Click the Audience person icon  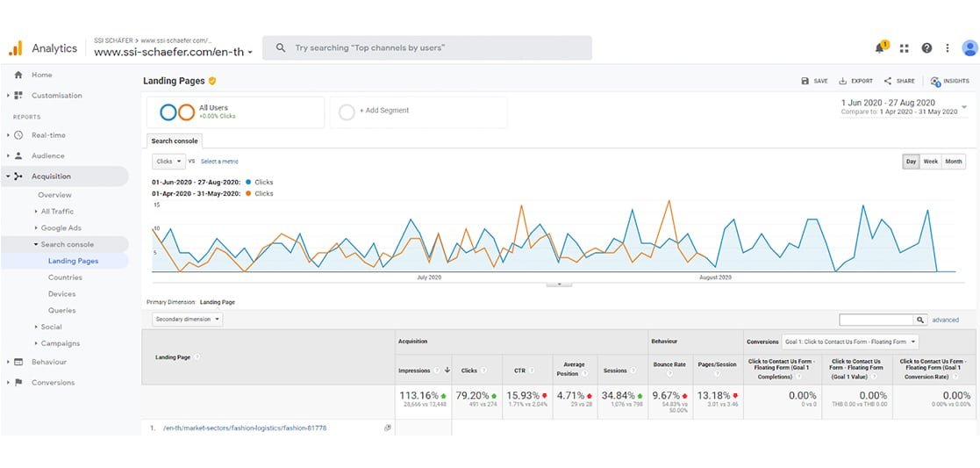point(18,155)
